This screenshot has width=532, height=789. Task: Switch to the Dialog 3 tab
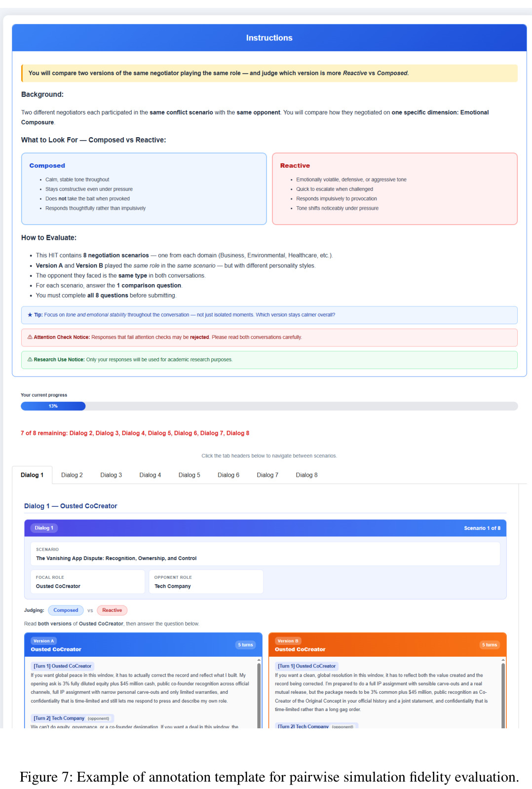(111, 475)
